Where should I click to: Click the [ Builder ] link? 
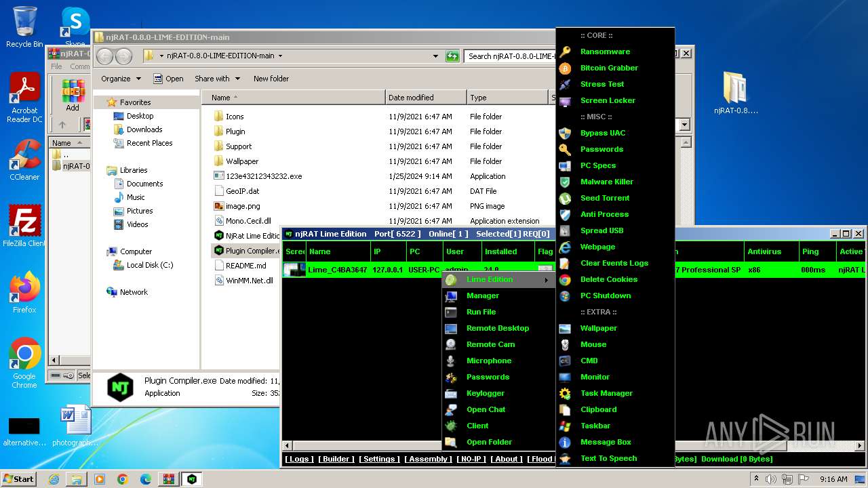(336, 459)
